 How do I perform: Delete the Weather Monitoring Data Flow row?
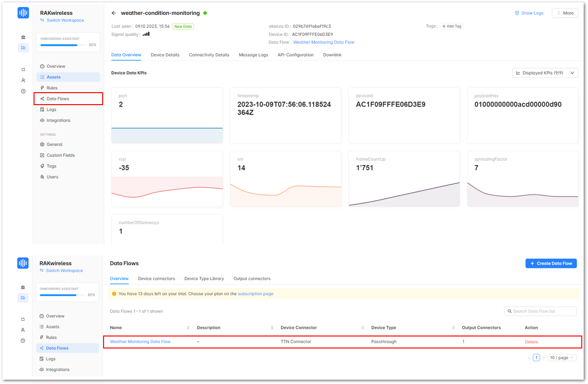(531, 342)
